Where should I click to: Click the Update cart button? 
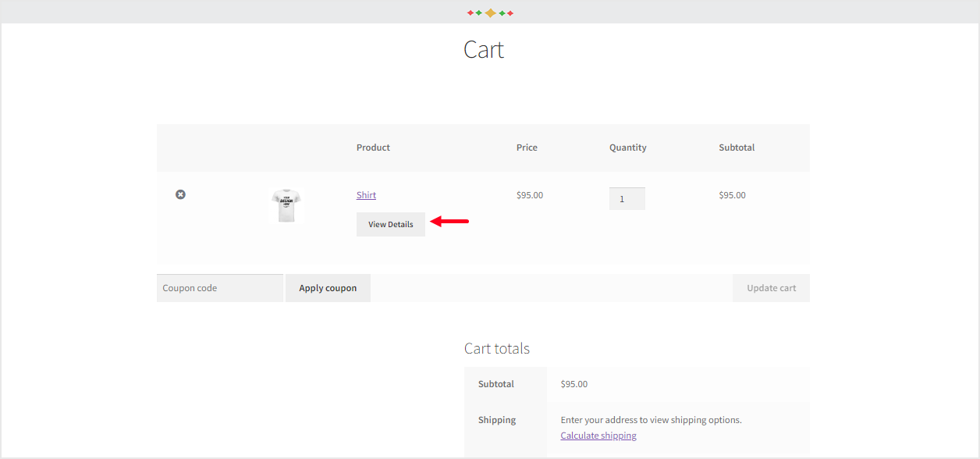[771, 287]
